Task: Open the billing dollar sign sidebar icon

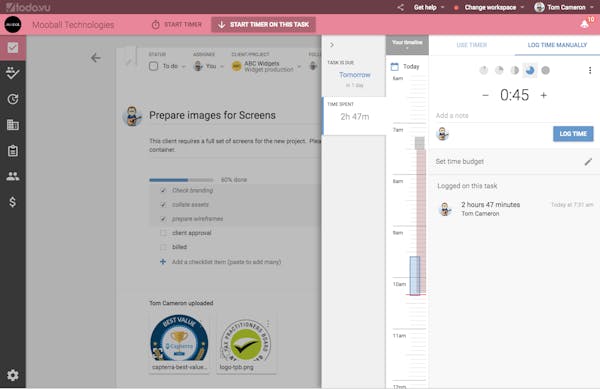Action: point(13,202)
